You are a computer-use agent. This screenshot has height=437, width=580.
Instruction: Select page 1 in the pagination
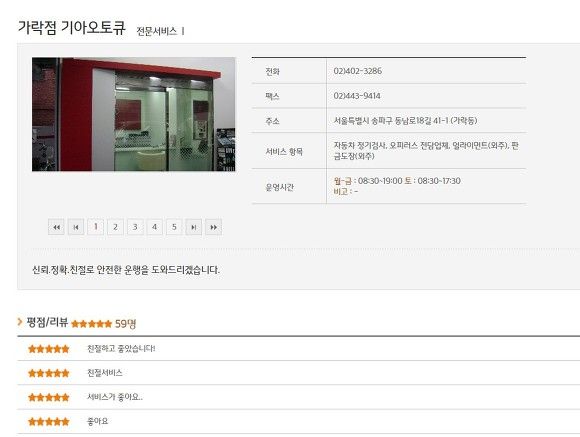(96, 227)
